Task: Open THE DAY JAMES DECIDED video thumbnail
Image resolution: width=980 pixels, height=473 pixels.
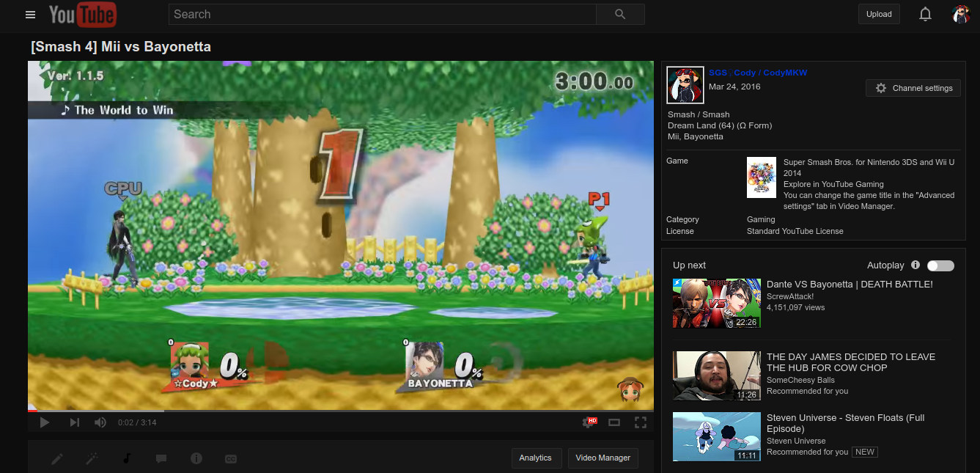Action: pyautogui.click(x=717, y=375)
